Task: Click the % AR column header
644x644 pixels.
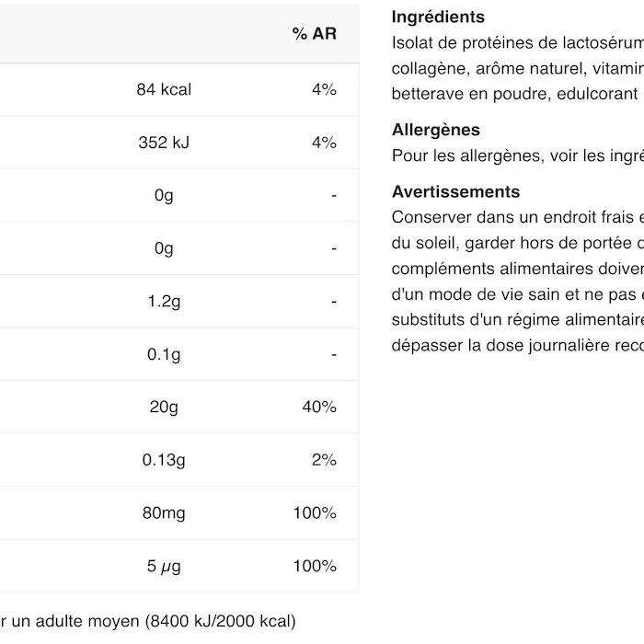Action: (x=314, y=34)
